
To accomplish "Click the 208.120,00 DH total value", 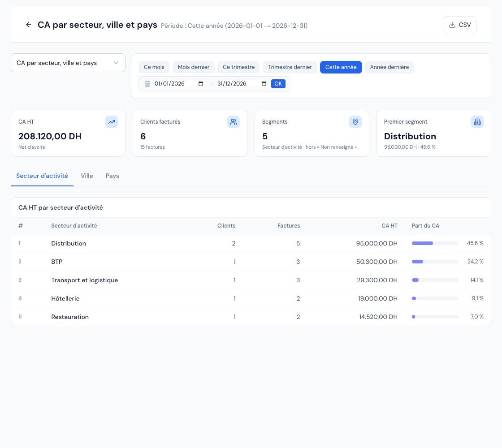I will [50, 136].
